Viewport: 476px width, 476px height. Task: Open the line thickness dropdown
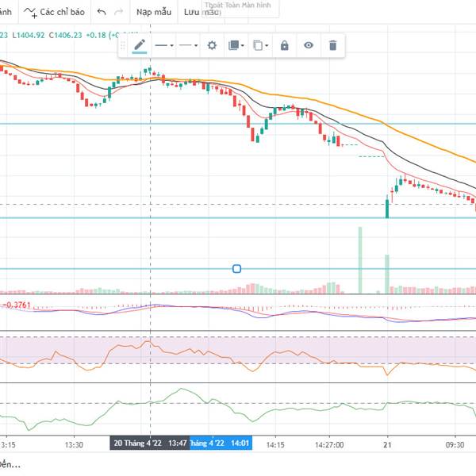(x=164, y=45)
